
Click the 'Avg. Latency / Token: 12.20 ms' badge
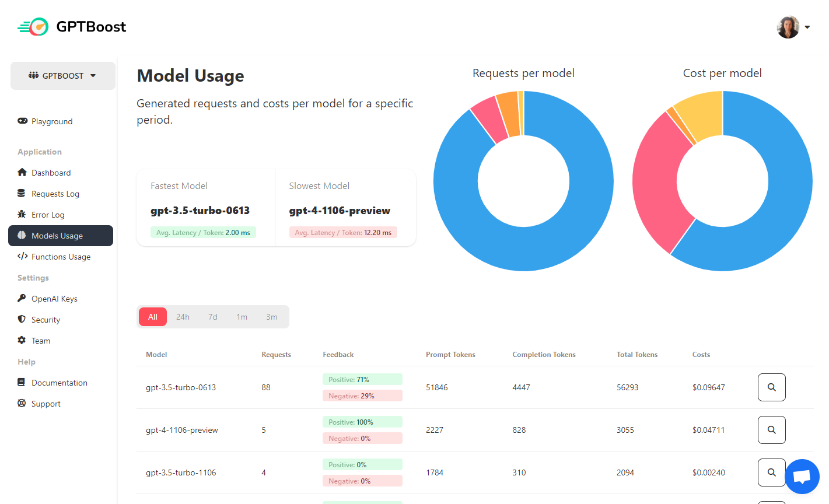coord(343,232)
